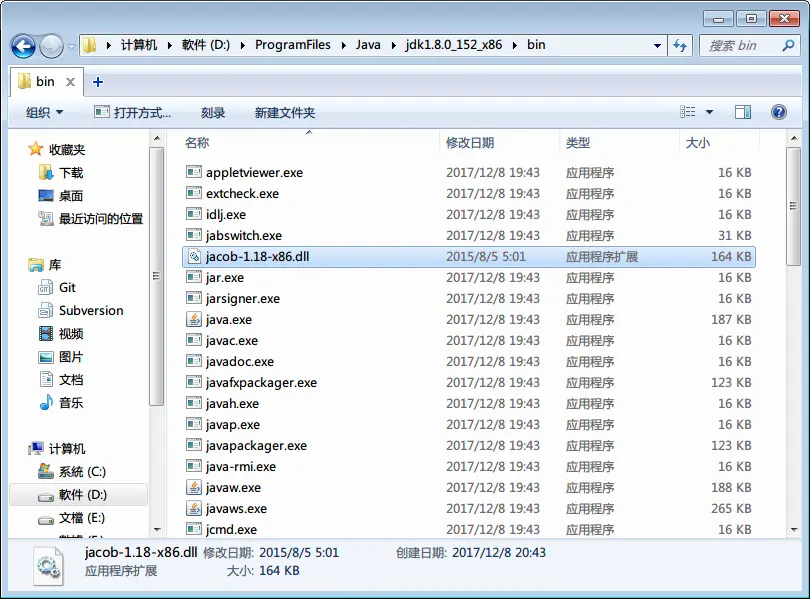Click the Desktop icon in sidebar
The height and width of the screenshot is (599, 810).
click(46, 196)
